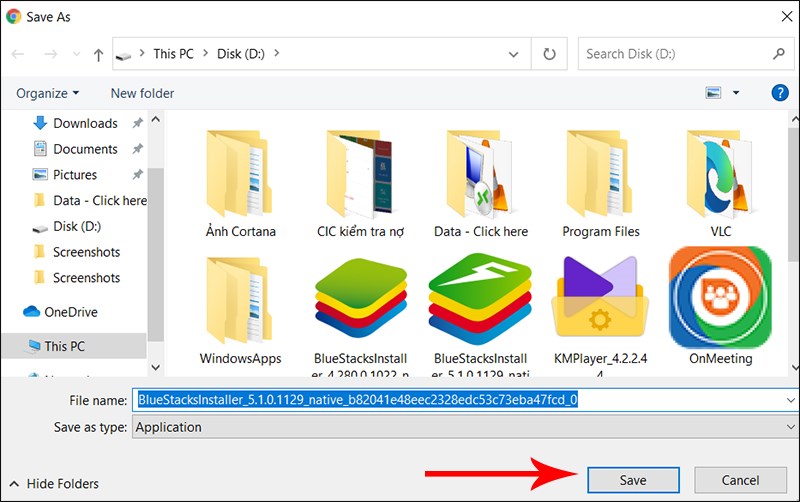Select the WindowsApps folder
The width and height of the screenshot is (800, 502).
240,311
